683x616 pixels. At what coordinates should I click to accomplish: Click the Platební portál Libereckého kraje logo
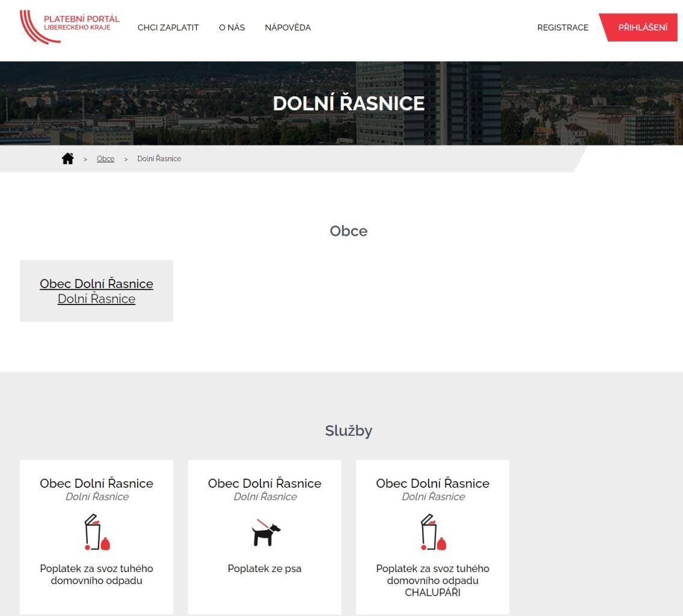pos(69,27)
